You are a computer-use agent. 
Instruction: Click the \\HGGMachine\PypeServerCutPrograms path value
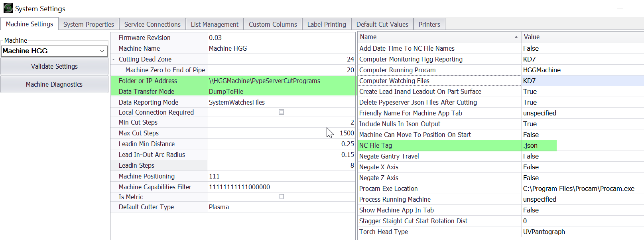click(x=264, y=81)
